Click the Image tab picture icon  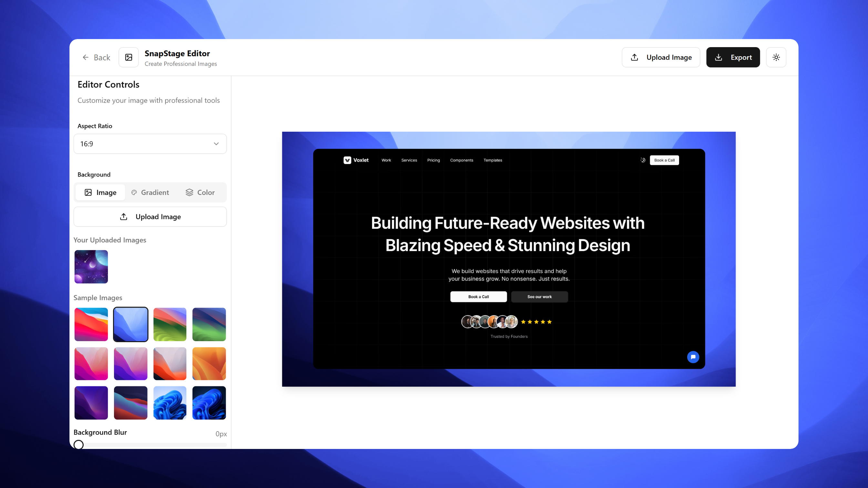(88, 192)
